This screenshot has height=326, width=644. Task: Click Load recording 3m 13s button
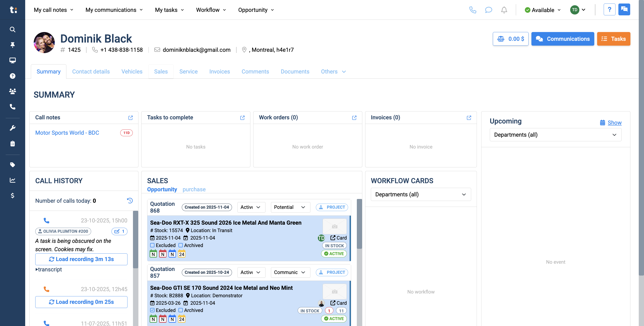81,259
